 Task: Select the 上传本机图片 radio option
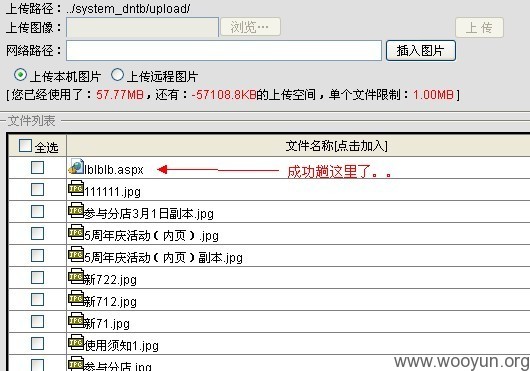coord(20,75)
